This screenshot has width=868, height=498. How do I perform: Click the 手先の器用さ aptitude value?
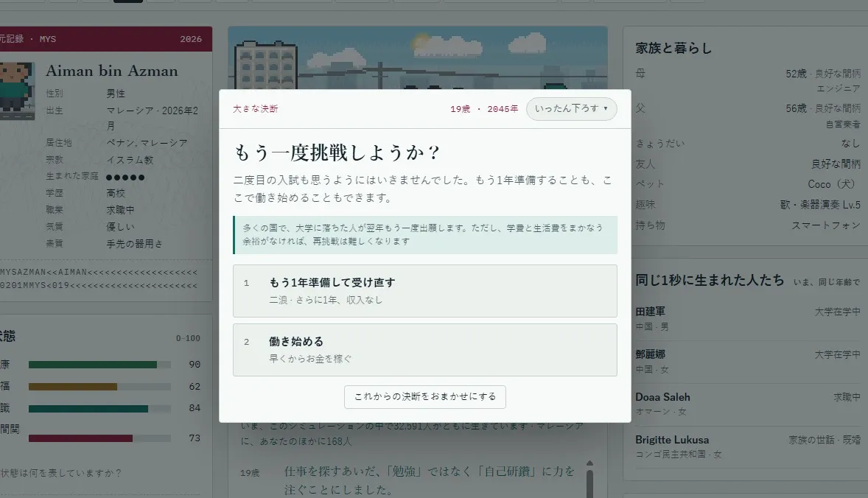[134, 244]
